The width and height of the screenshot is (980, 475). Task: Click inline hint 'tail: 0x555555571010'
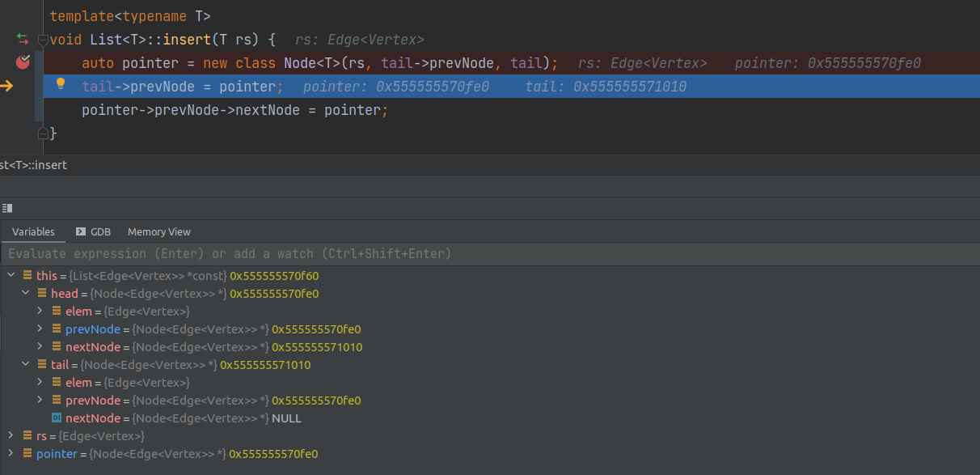pos(606,86)
